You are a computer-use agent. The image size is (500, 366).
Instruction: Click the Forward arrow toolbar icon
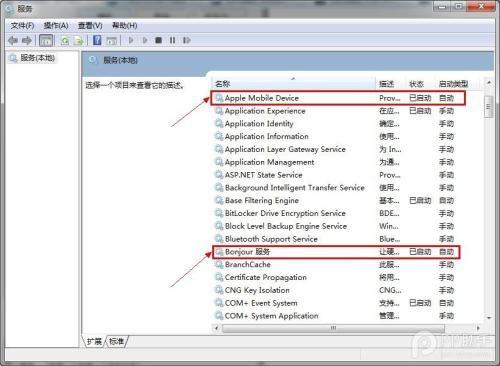click(x=27, y=40)
